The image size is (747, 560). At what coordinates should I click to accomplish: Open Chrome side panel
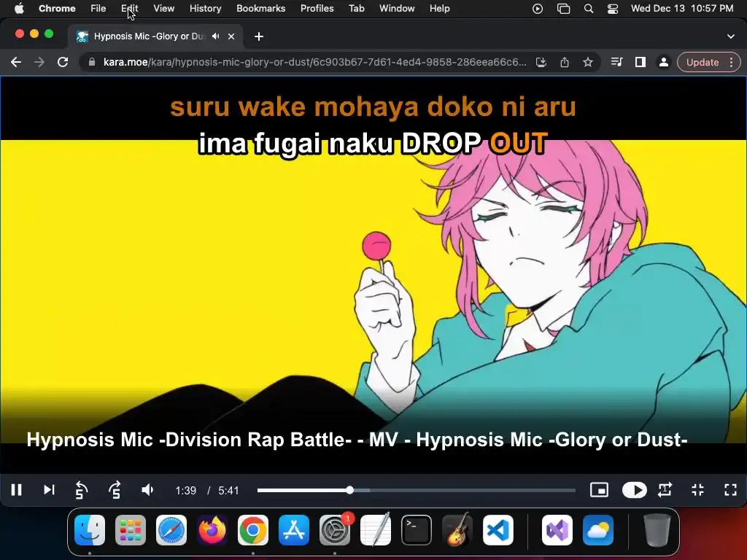point(640,63)
